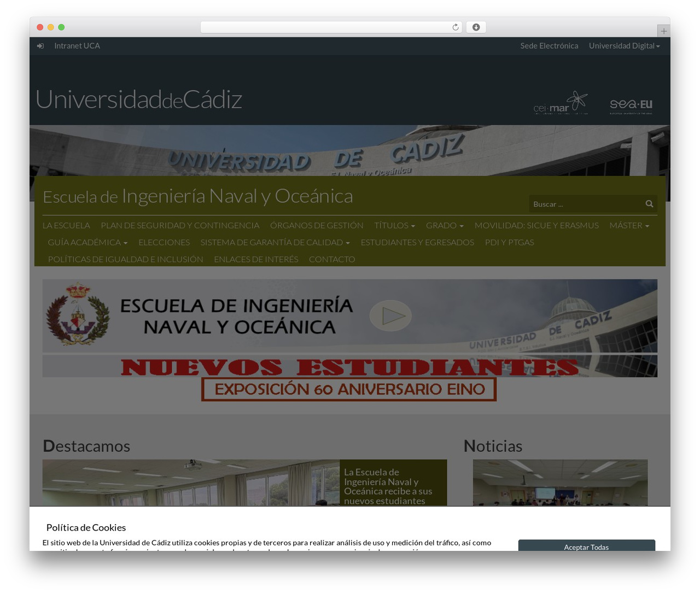Image resolution: width=700 pixels, height=593 pixels.
Task: Go to CONTACTO page
Action: [332, 259]
